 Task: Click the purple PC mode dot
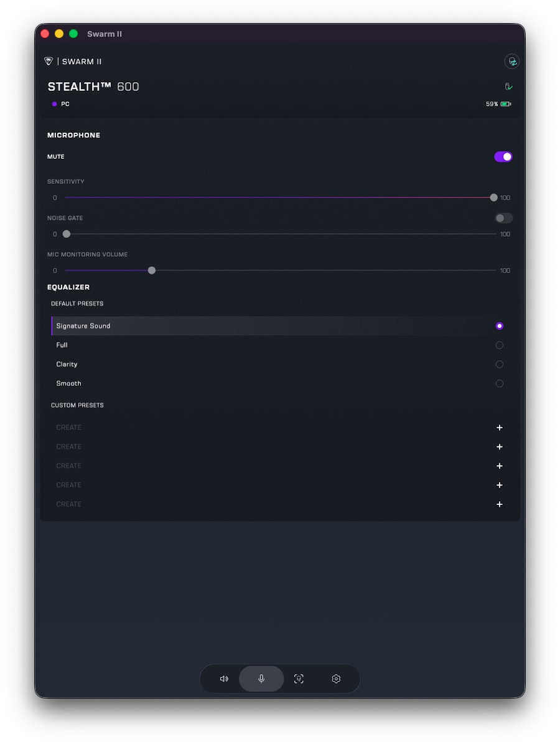(x=55, y=104)
